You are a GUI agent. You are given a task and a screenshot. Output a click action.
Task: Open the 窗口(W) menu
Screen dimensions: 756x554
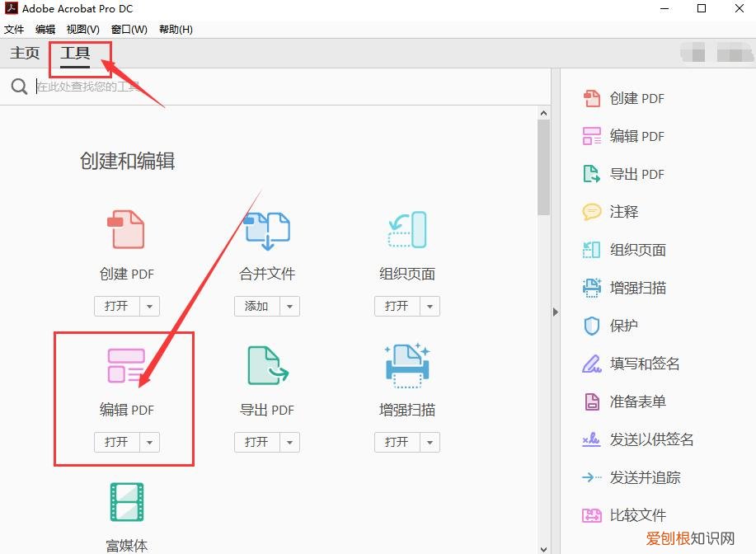129,30
